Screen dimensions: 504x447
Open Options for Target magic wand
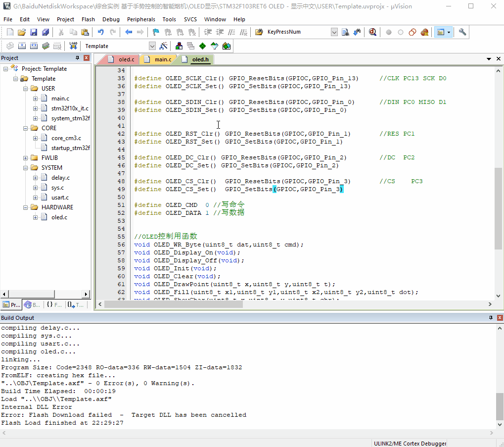point(163,46)
